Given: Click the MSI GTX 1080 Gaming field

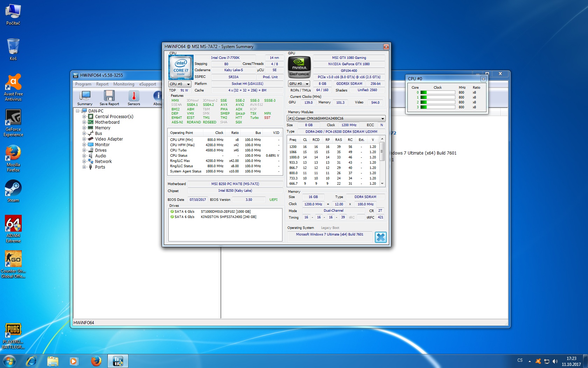Looking at the screenshot, I should coord(349,58).
